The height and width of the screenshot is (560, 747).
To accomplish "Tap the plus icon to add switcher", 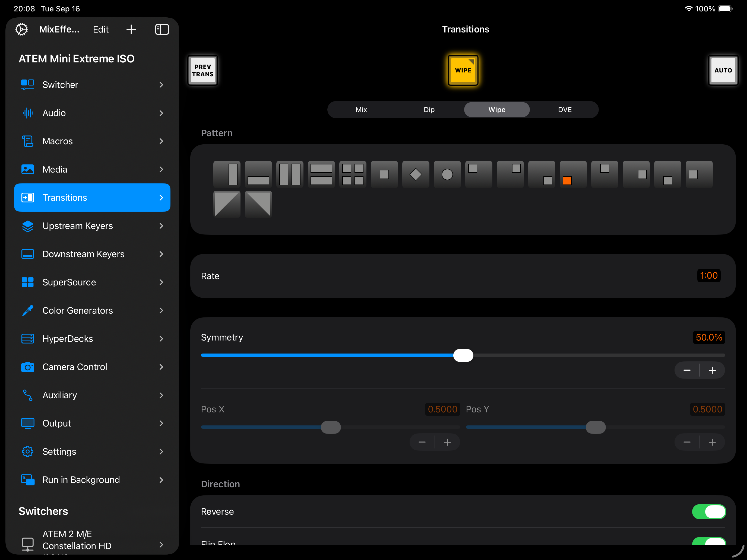I will pos(131,29).
